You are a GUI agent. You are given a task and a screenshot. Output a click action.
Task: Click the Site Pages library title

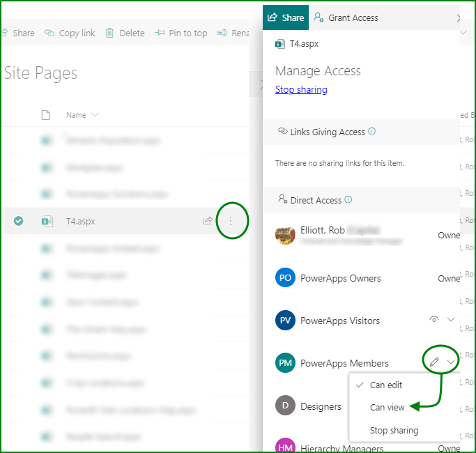pyautogui.click(x=40, y=73)
